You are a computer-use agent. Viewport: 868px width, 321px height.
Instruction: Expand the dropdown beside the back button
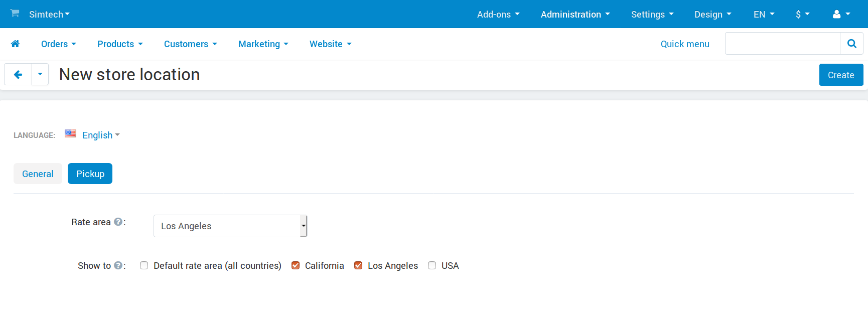point(40,75)
